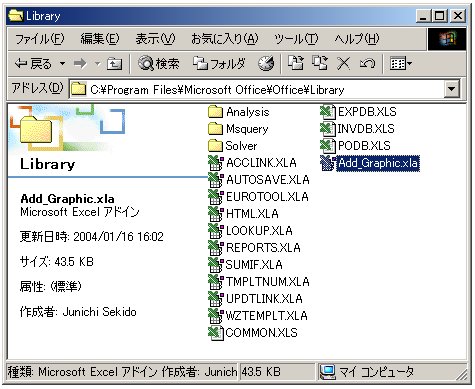Click the Library heading in web view
The image size is (475, 389).
[48, 164]
